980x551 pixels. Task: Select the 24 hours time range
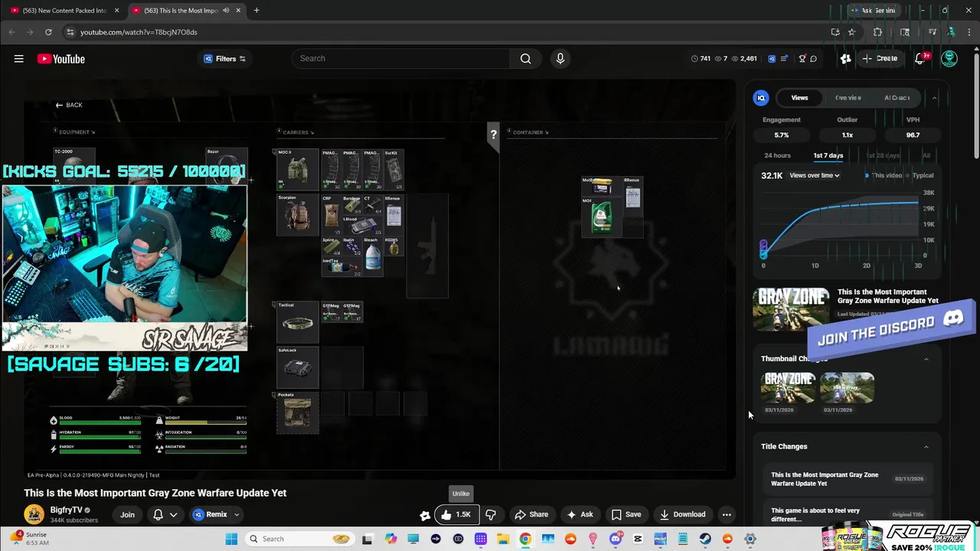(777, 155)
